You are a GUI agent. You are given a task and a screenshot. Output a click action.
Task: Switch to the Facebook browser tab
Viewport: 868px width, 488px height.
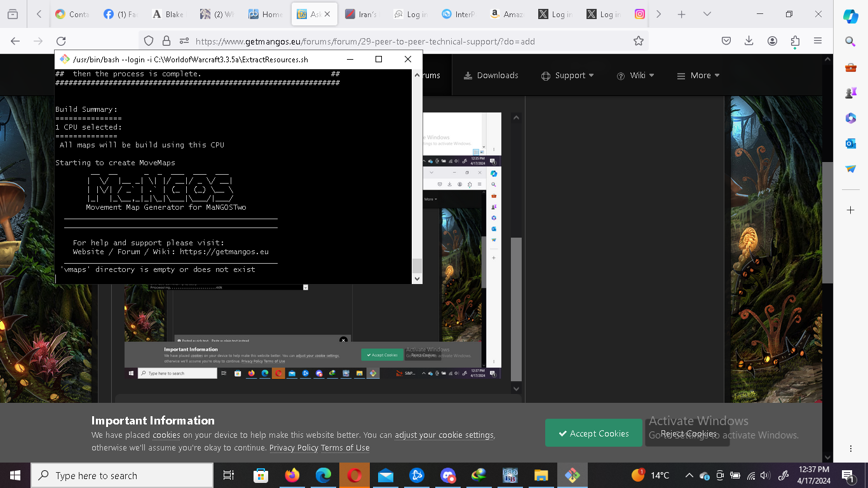point(120,14)
